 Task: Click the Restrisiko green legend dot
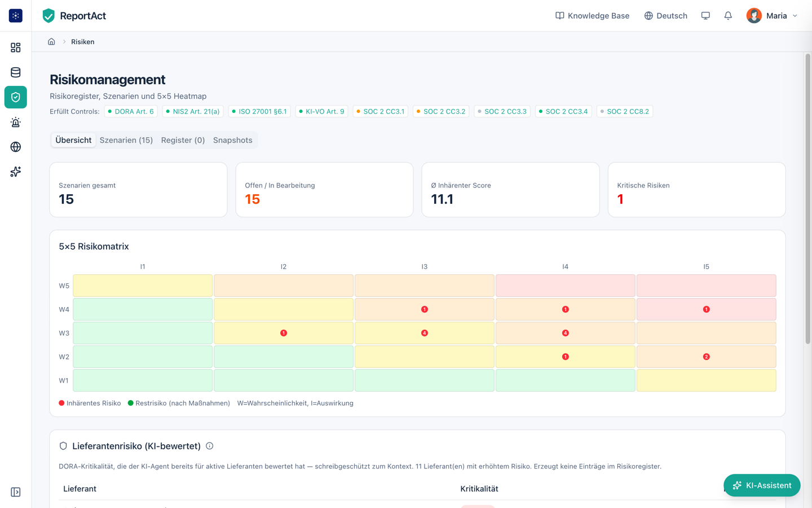tap(131, 403)
